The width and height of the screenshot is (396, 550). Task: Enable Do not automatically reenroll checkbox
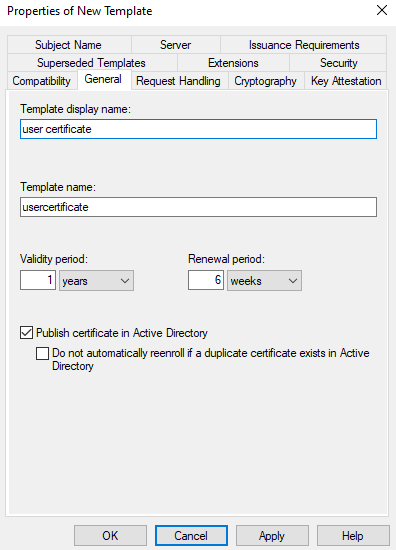click(x=42, y=353)
